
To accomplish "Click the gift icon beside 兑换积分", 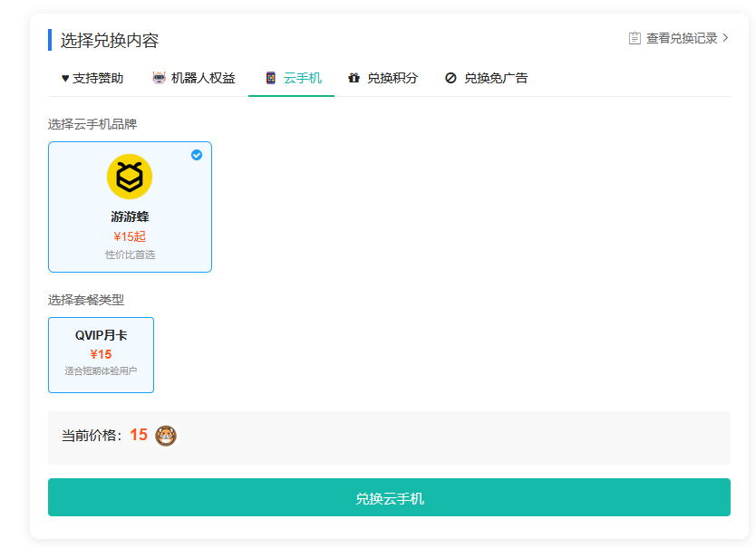I will point(354,78).
